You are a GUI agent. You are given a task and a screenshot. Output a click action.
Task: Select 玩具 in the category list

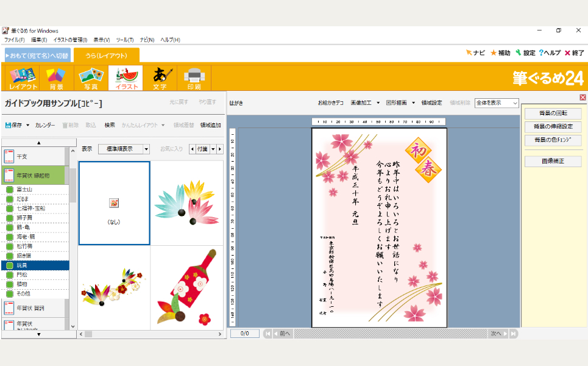35,265
